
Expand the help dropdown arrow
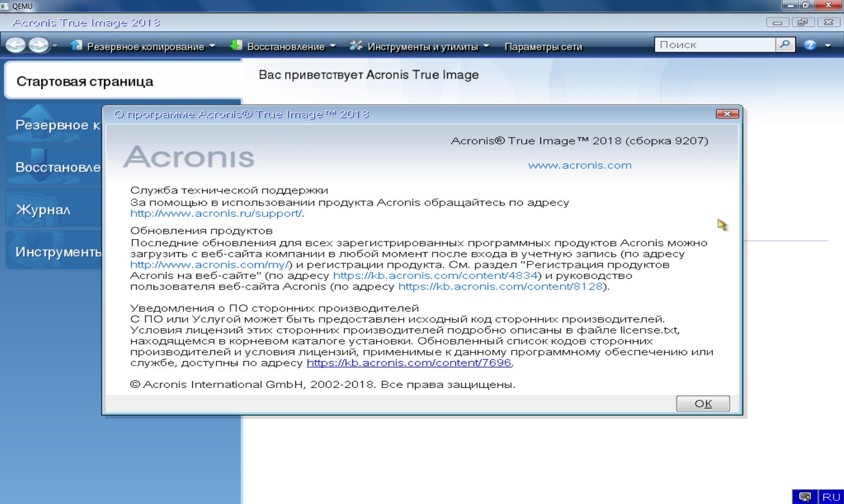coord(828,45)
